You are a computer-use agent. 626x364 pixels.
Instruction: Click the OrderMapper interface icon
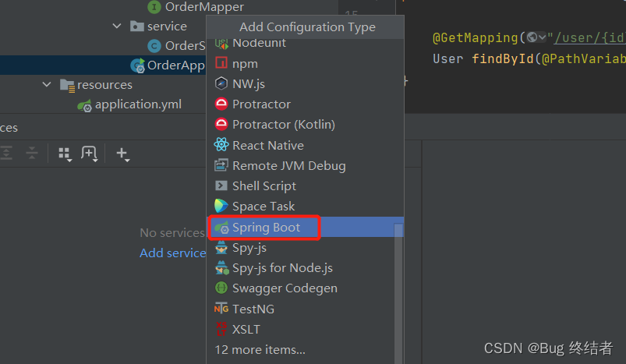pyautogui.click(x=154, y=7)
